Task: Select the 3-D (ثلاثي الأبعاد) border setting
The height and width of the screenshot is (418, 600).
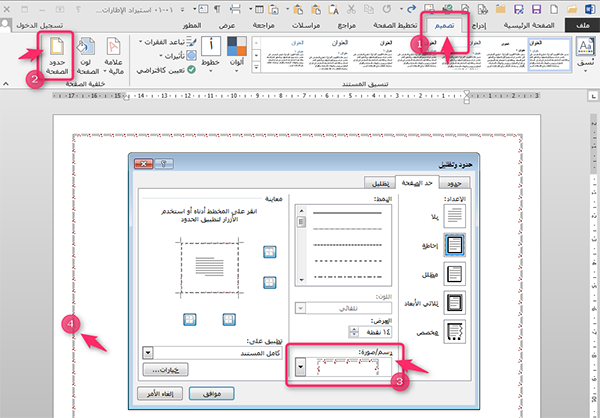Action: [x=452, y=302]
